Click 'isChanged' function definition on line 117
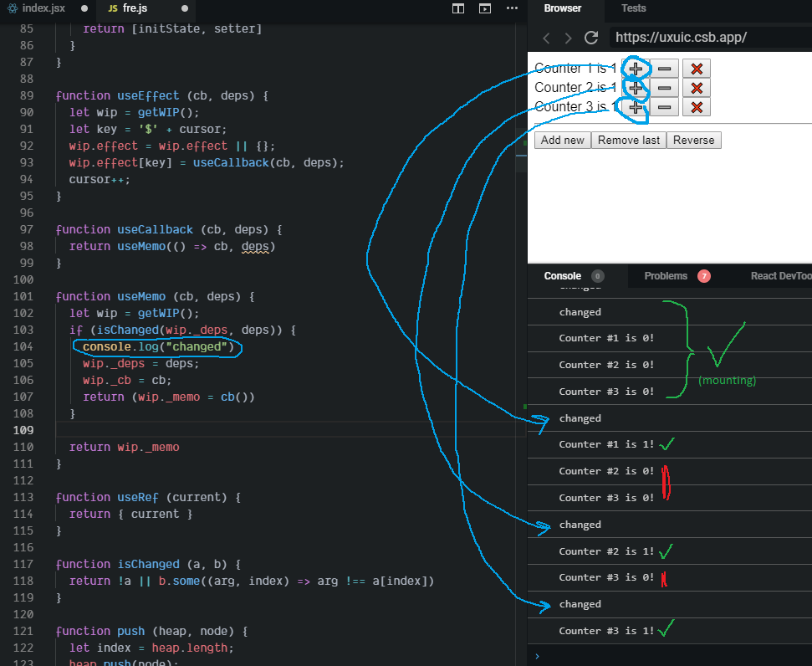Screen dimensions: 812x666 148,565
